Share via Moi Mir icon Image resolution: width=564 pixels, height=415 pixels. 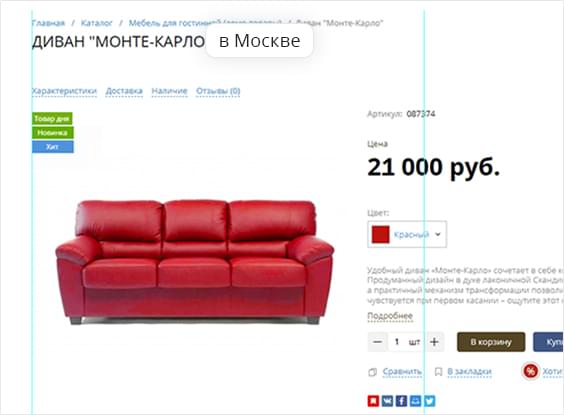click(415, 401)
